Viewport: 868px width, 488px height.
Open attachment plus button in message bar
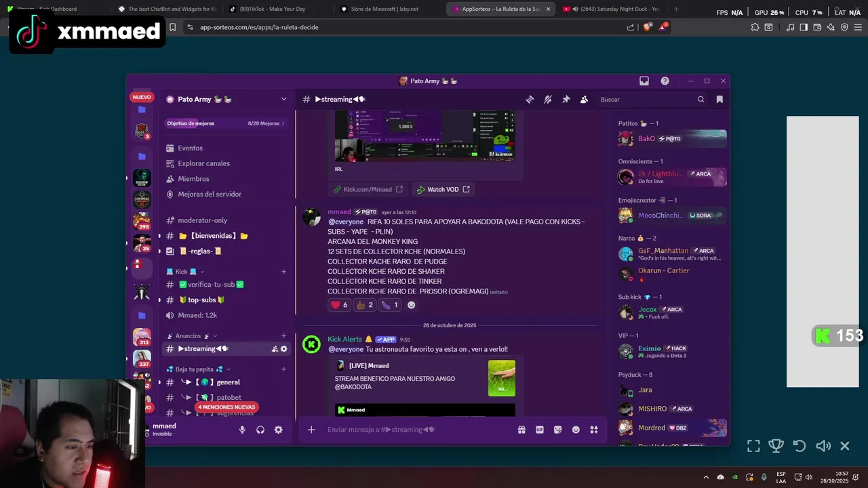click(311, 430)
